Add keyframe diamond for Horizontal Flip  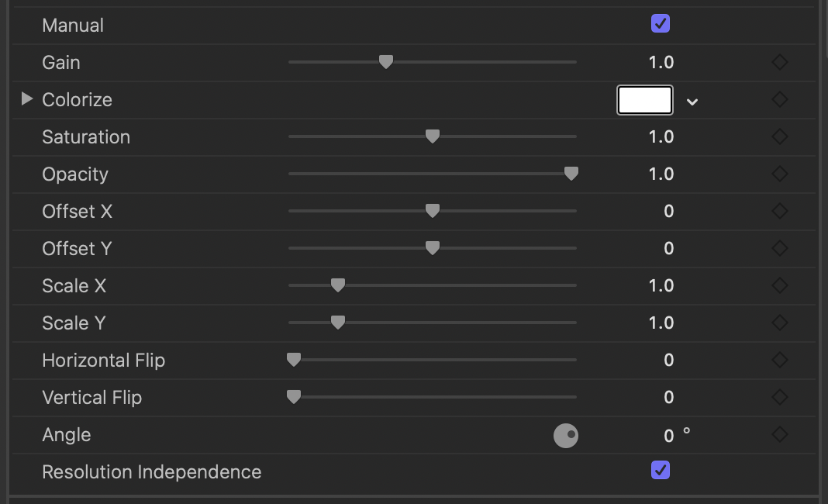pyautogui.click(x=779, y=360)
